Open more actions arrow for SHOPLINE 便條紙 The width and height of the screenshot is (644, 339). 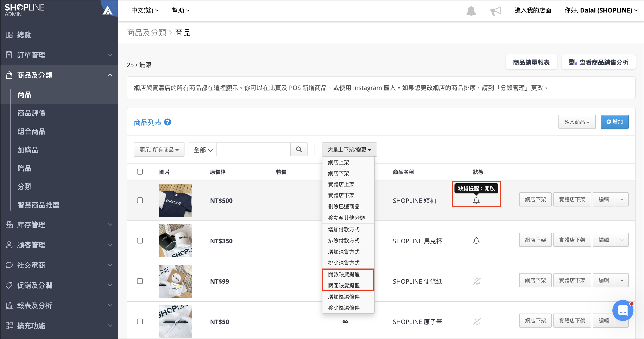[622, 280]
